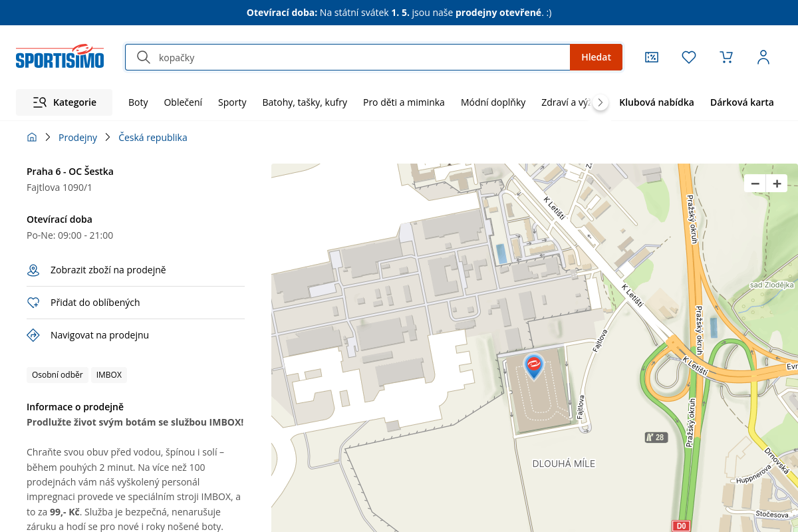Click the home breadcrumb icon
The height and width of the screenshot is (532, 798).
[x=32, y=138]
